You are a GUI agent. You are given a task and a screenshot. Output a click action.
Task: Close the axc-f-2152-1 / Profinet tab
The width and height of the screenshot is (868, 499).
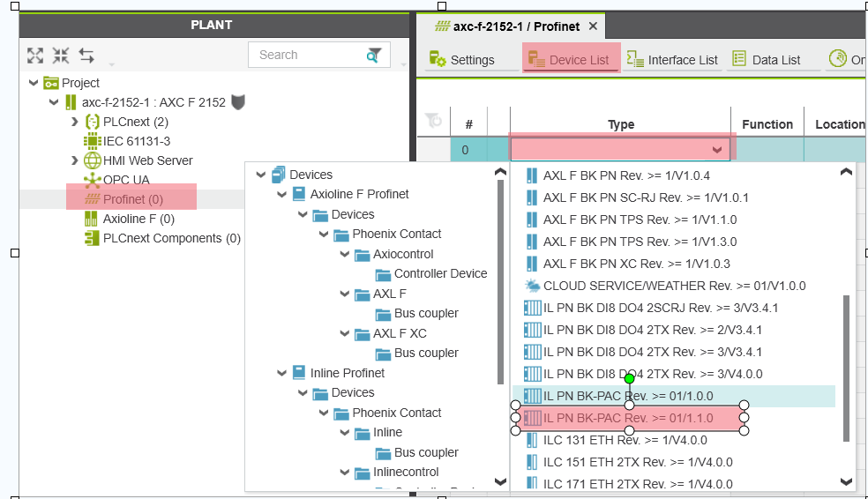(594, 26)
